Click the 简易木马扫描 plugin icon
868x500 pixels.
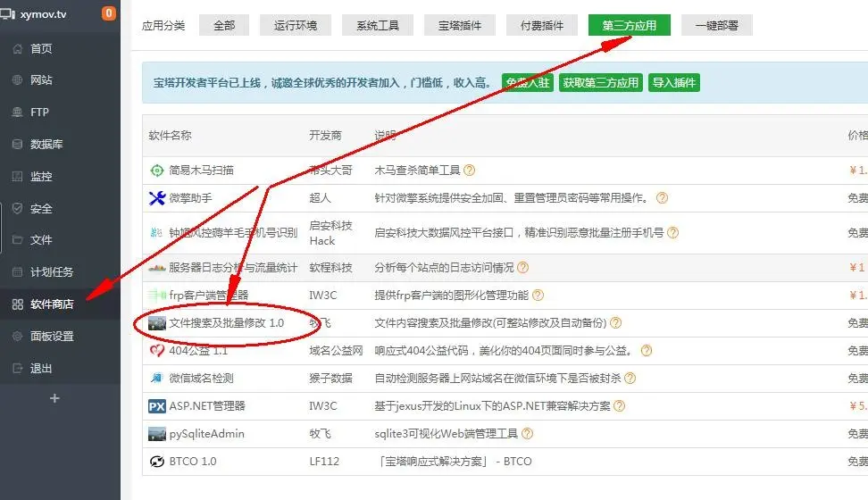157,171
